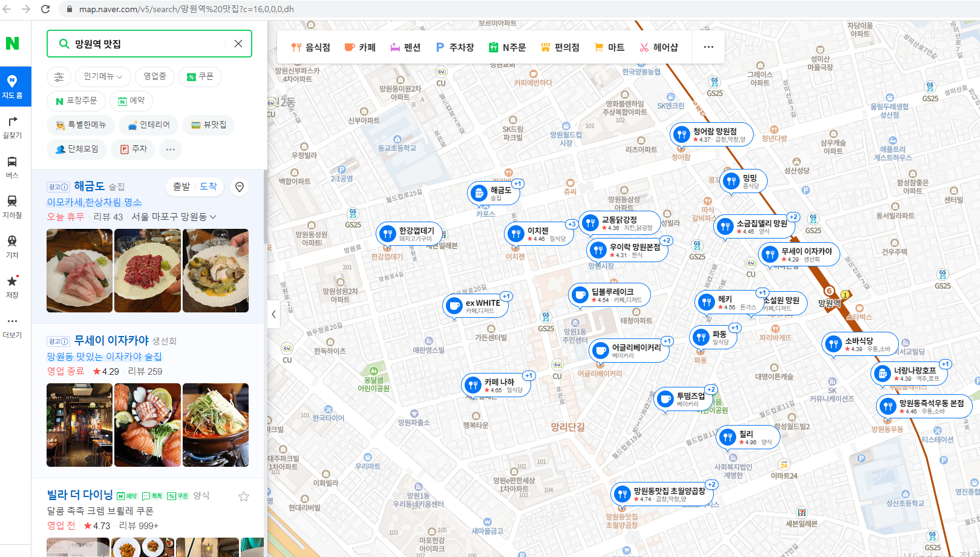Open the 인기메뉴 dropdown filter
Viewport: 980px width, 557px height.
point(103,77)
